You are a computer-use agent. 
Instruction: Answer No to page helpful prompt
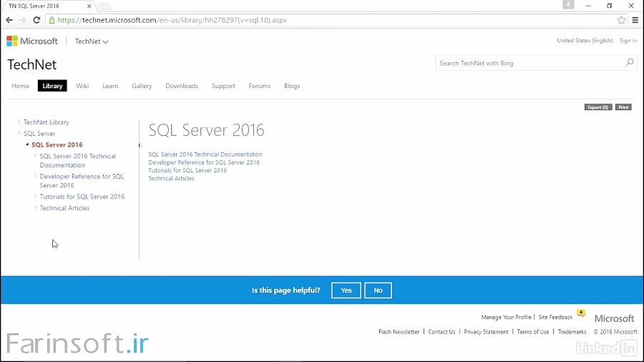[378, 290]
